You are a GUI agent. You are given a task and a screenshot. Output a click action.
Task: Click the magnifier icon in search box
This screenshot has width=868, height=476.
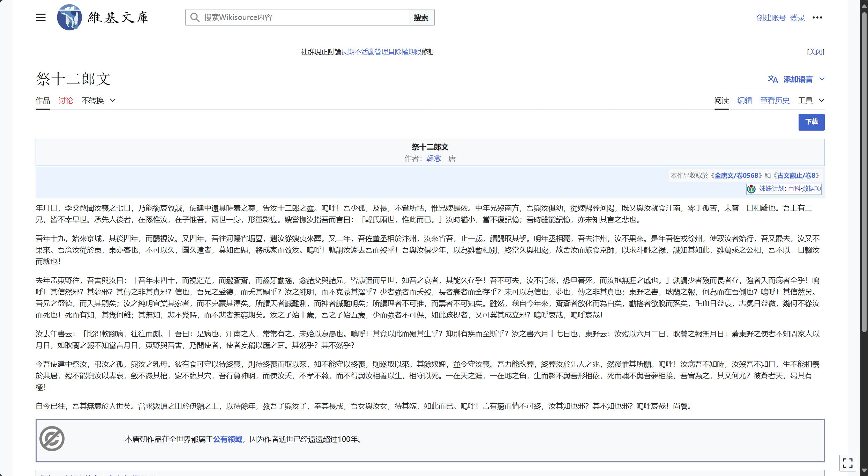click(195, 17)
